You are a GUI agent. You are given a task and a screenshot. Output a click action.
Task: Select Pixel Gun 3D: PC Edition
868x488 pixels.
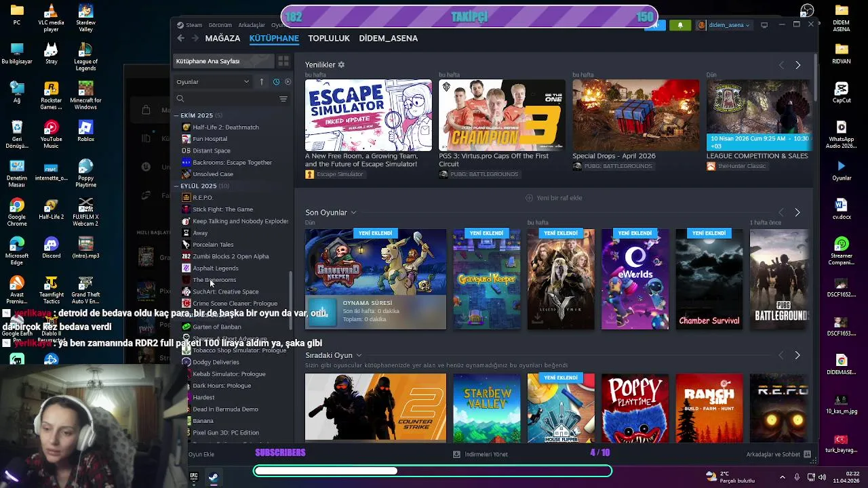pos(226,432)
